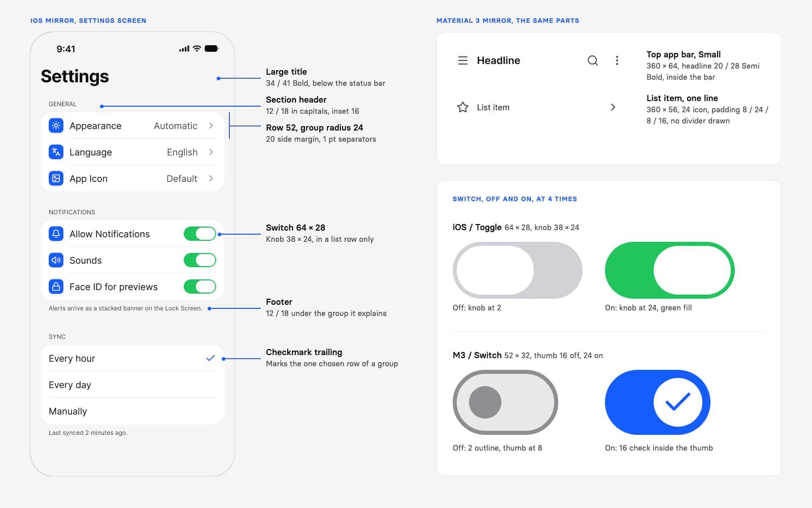Click the chevron on the List item row
The image size is (812, 508).
point(613,107)
